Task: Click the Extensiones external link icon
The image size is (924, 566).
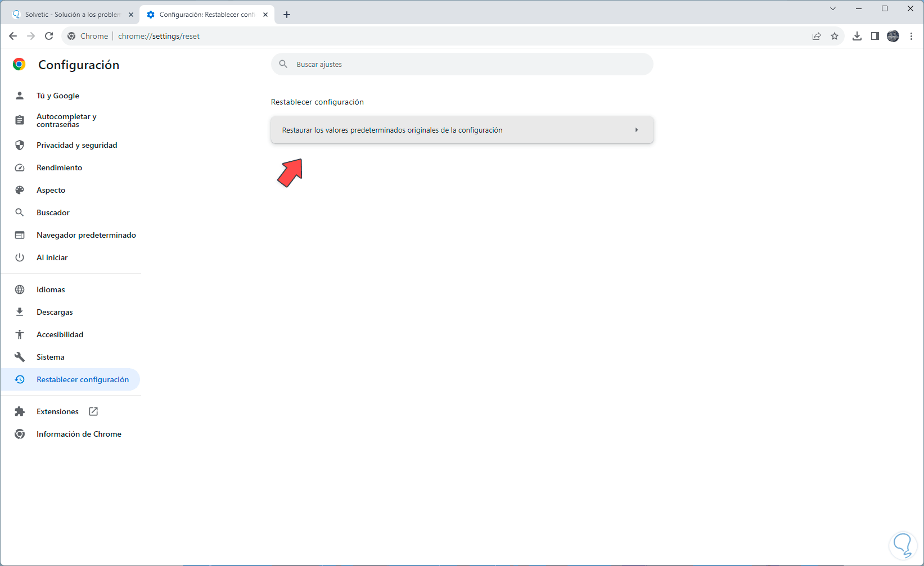Action: 93,411
